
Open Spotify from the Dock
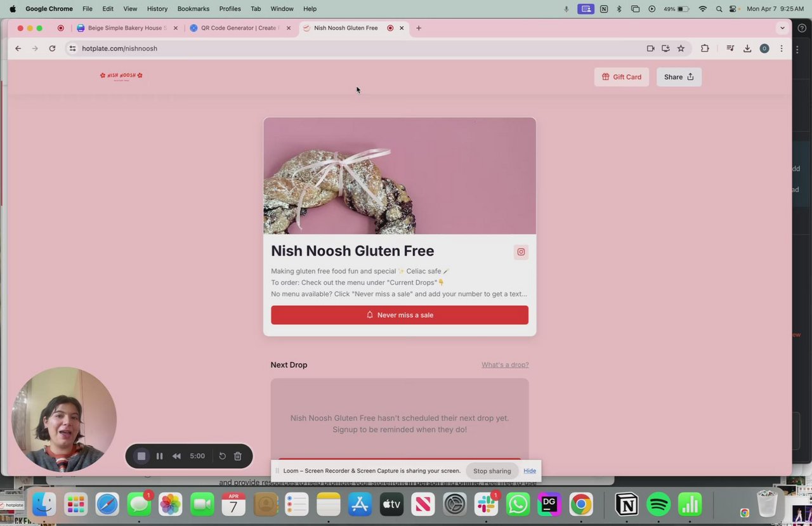pyautogui.click(x=658, y=504)
